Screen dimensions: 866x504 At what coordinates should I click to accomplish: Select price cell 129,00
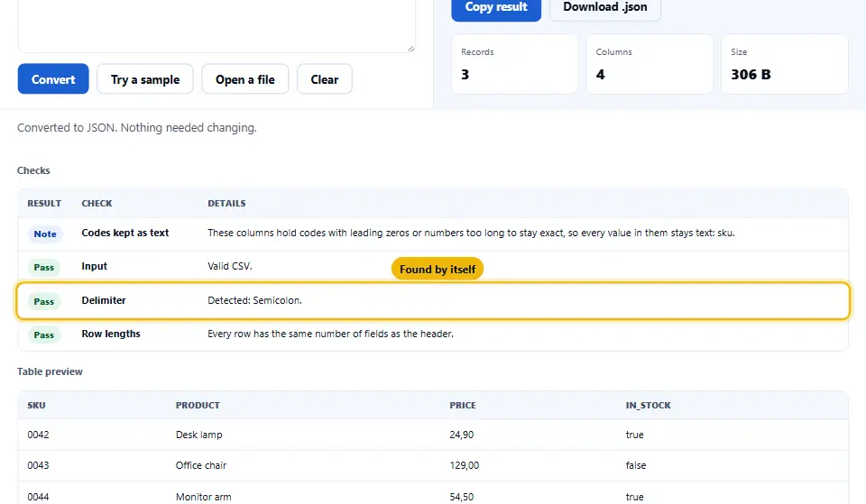coord(465,465)
